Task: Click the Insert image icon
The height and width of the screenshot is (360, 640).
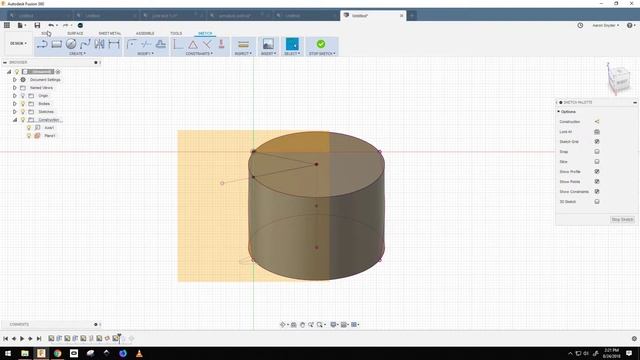Action: (x=268, y=44)
